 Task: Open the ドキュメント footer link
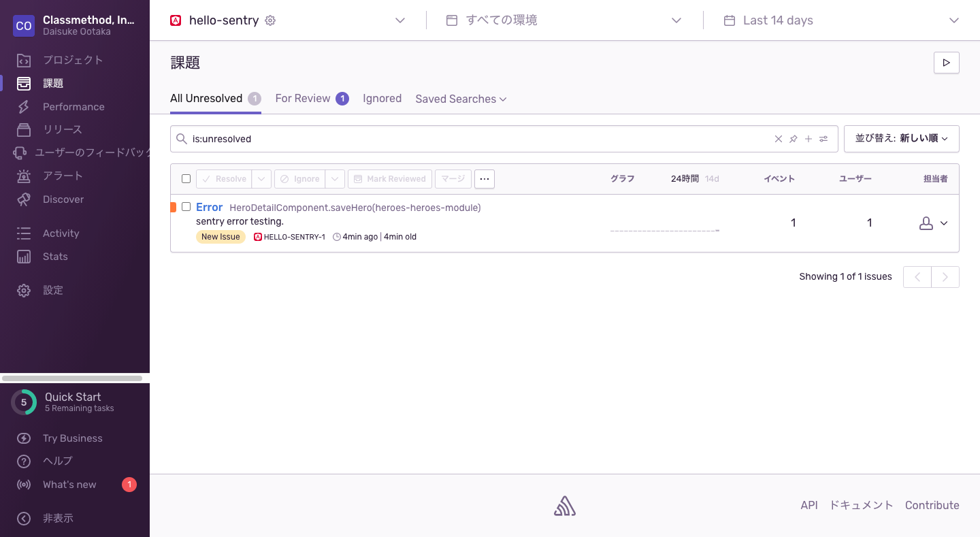(861, 505)
